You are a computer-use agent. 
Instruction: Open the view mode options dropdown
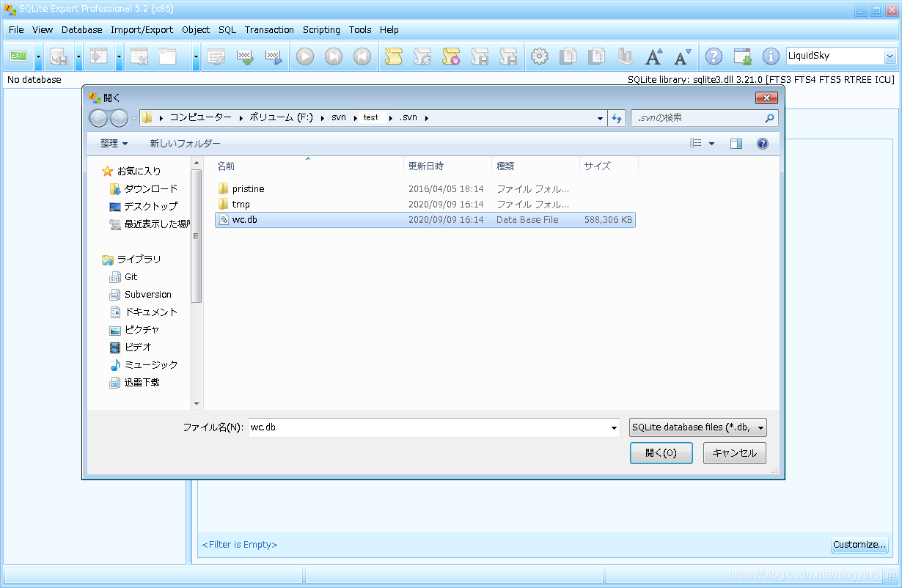click(x=711, y=144)
